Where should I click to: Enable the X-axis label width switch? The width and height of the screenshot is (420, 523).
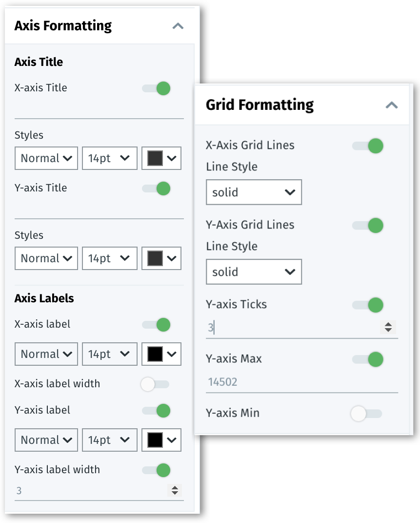[154, 384]
